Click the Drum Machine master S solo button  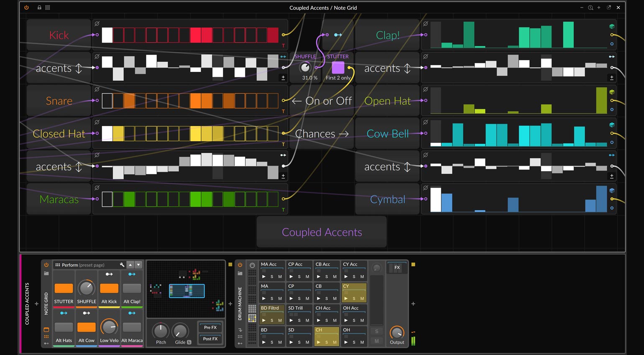(x=376, y=331)
